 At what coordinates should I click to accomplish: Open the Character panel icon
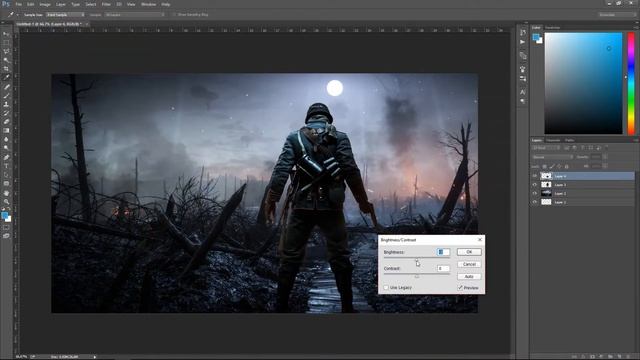click(523, 92)
